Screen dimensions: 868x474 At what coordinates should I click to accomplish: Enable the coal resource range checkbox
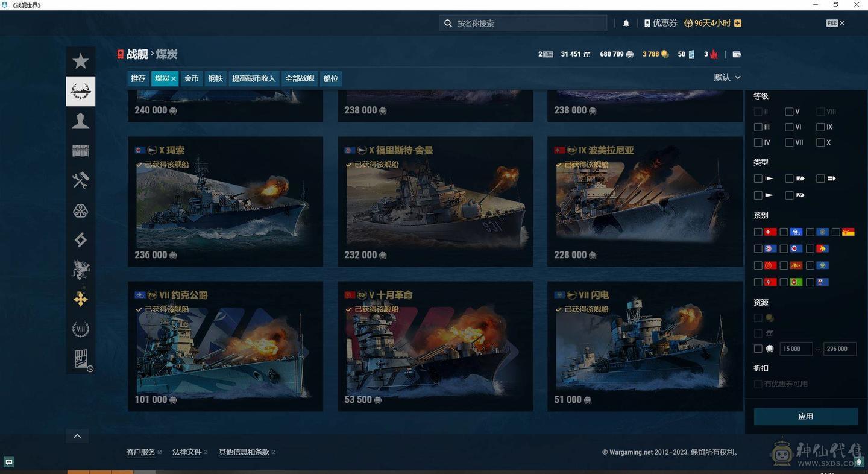[x=758, y=349]
